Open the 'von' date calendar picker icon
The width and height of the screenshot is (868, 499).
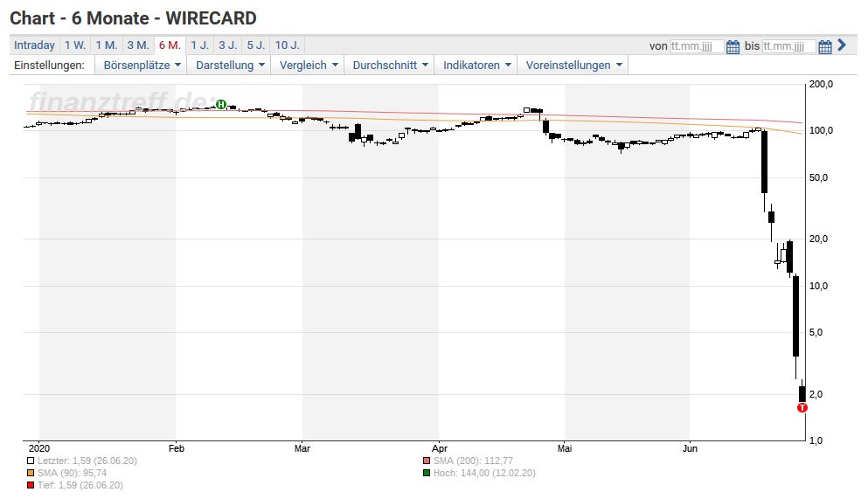[733, 47]
